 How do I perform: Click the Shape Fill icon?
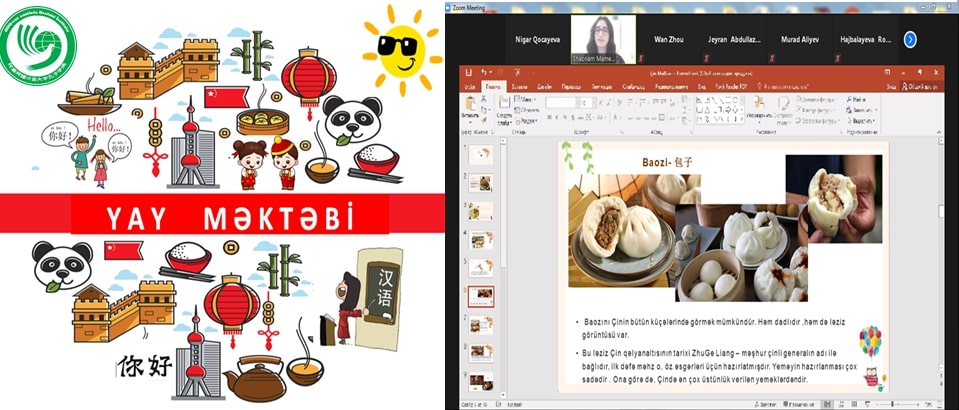(799, 99)
